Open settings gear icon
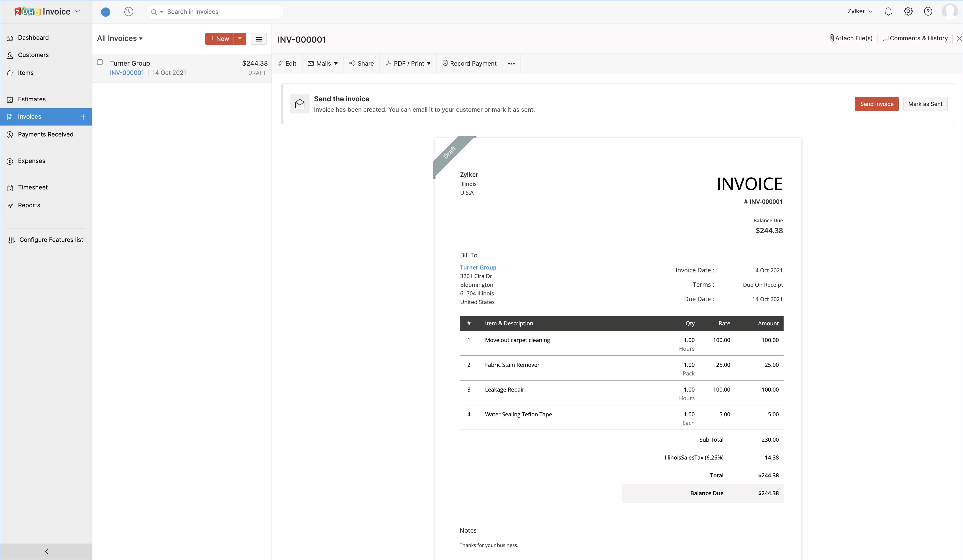 pyautogui.click(x=908, y=12)
